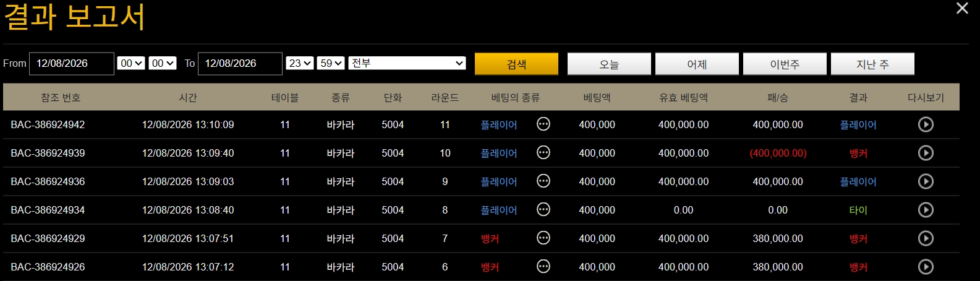Screen dimensions: 980x281
Task: Click the 이번주 button
Action: (785, 64)
